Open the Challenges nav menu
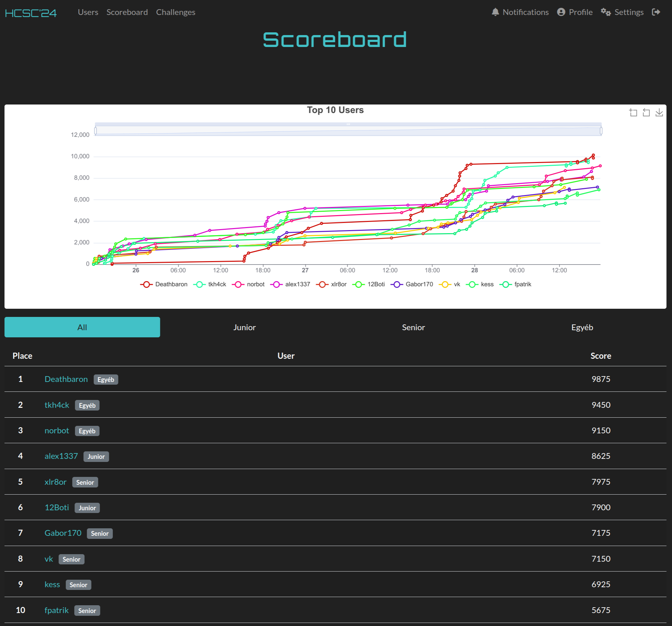Image resolution: width=672 pixels, height=626 pixels. pos(176,12)
